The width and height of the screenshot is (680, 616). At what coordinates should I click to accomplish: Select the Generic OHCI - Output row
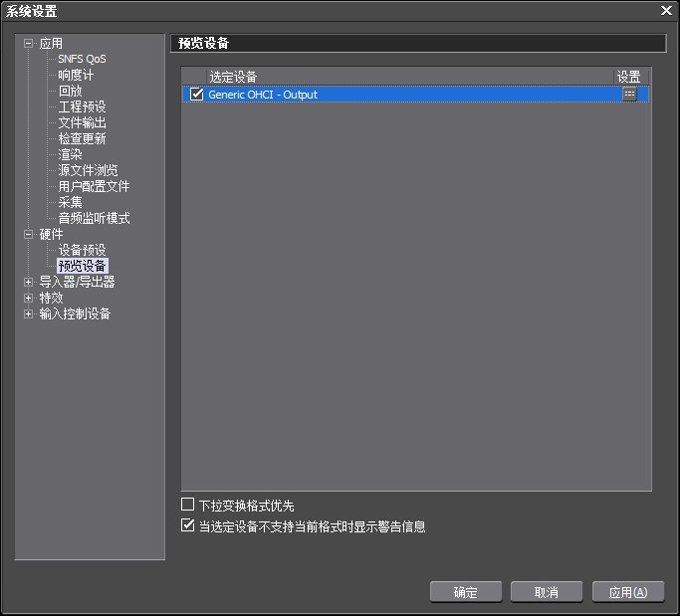[x=398, y=95]
